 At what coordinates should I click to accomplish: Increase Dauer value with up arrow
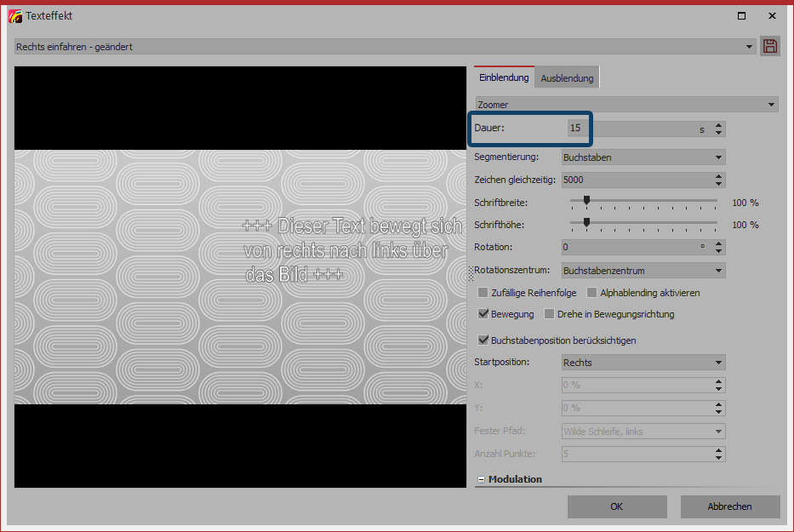pos(719,125)
